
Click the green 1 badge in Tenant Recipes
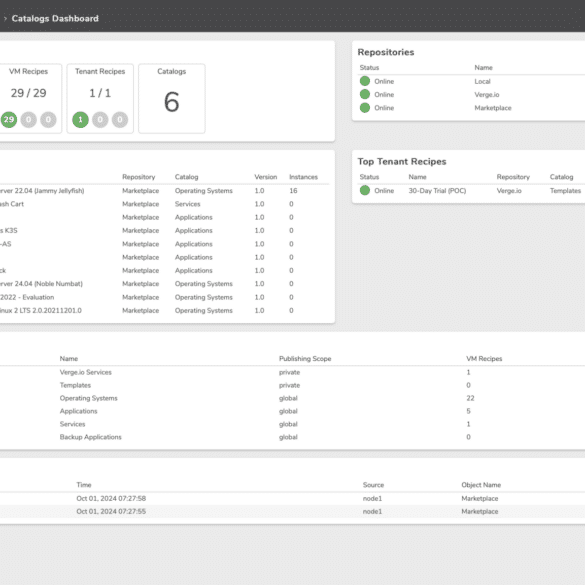tap(80, 120)
